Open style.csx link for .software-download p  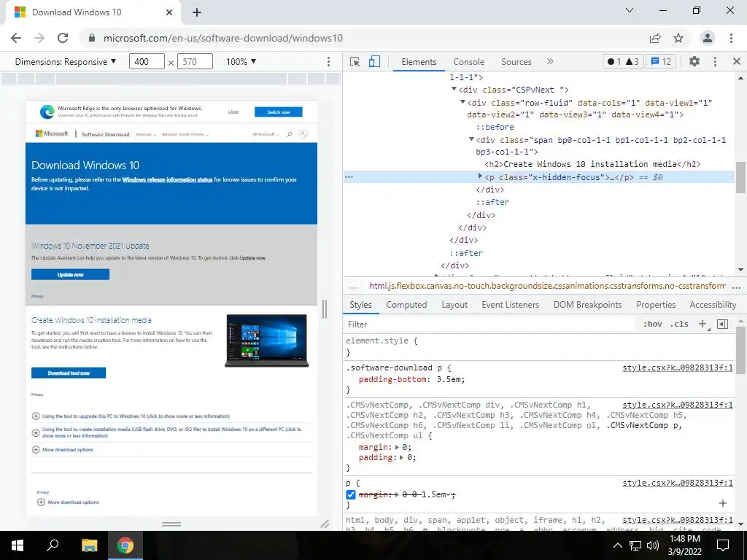tap(678, 367)
